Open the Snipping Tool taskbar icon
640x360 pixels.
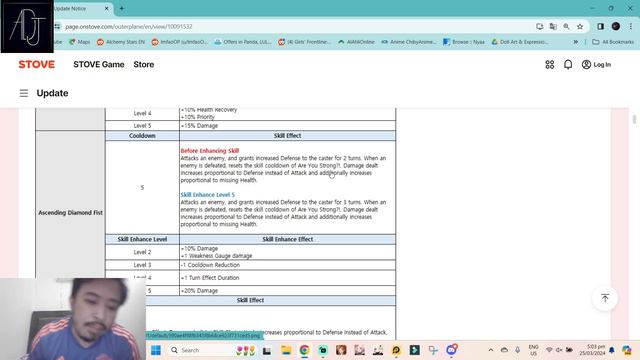pos(433,350)
